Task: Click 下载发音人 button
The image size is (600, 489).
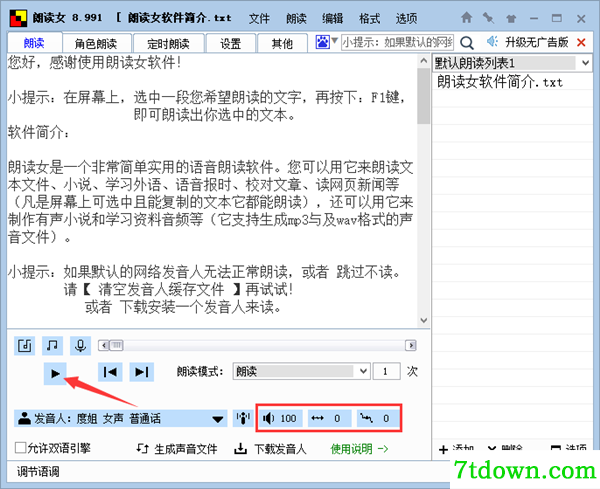Action: pyautogui.click(x=270, y=449)
